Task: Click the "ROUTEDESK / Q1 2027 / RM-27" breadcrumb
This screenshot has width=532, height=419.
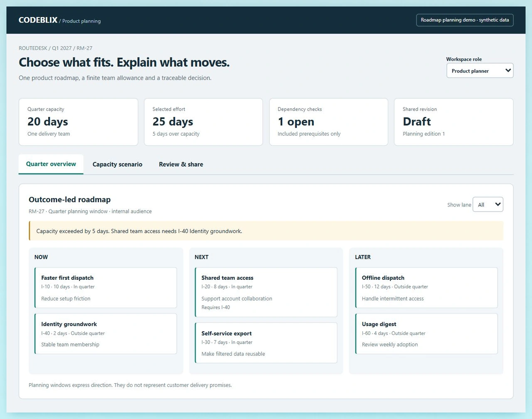Action: tap(56, 48)
